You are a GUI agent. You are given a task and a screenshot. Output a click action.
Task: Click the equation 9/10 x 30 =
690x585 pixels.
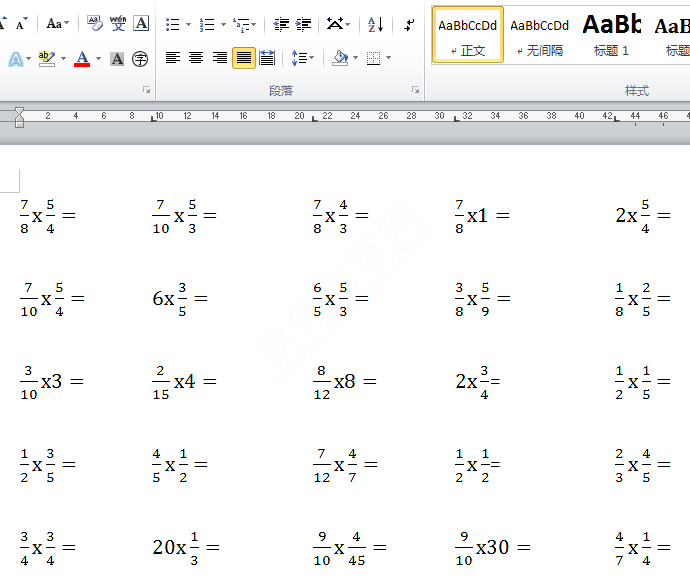click(x=493, y=548)
